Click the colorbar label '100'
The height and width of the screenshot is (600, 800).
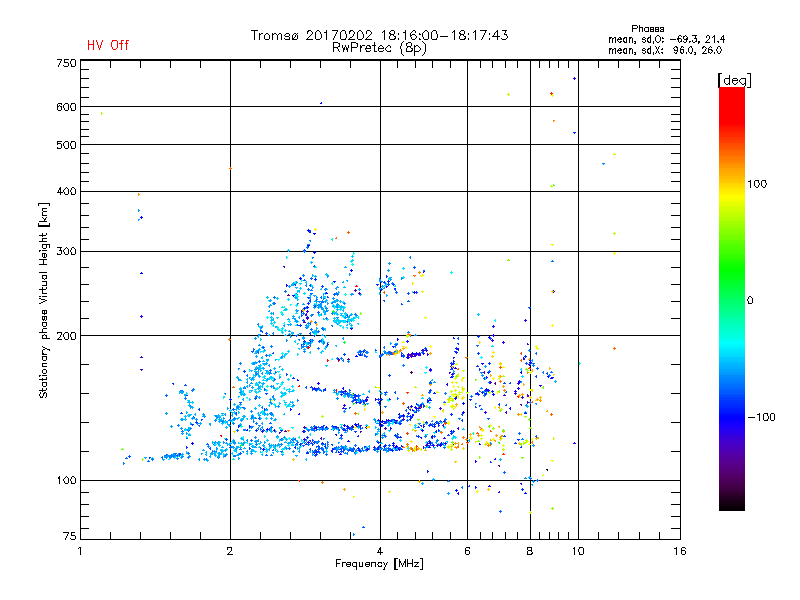pos(757,184)
